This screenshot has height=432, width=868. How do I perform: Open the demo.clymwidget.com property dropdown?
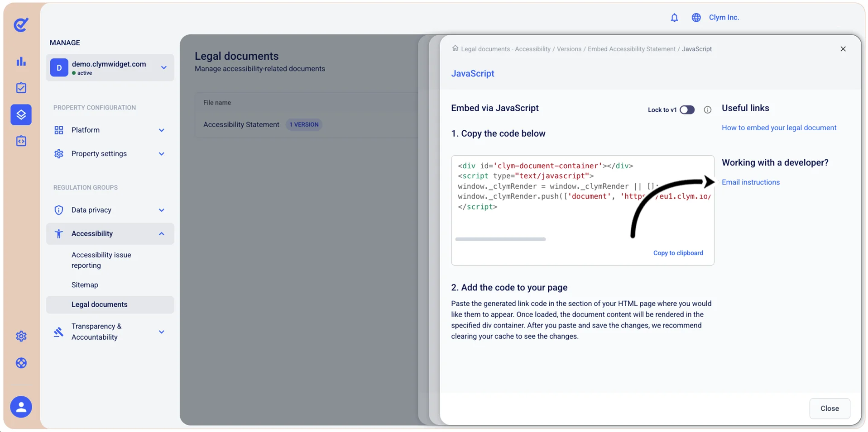(x=110, y=68)
